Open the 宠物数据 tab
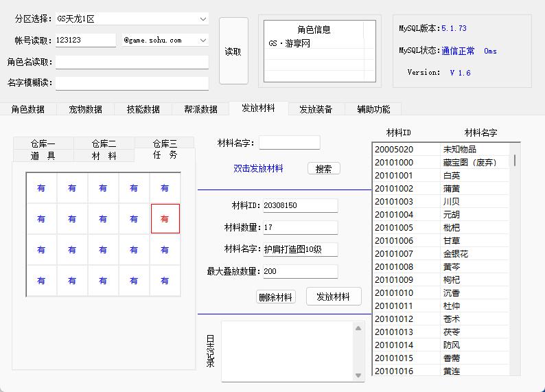This screenshot has width=545, height=392. 86,109
